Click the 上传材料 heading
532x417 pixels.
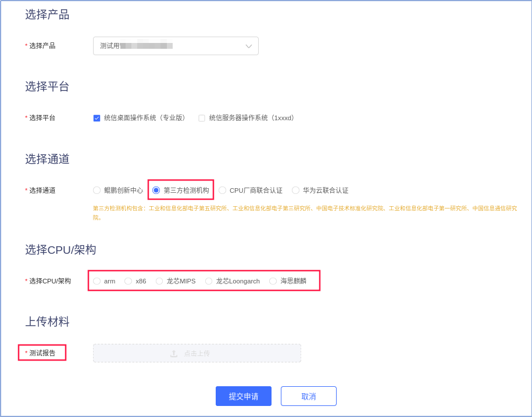coord(47,321)
